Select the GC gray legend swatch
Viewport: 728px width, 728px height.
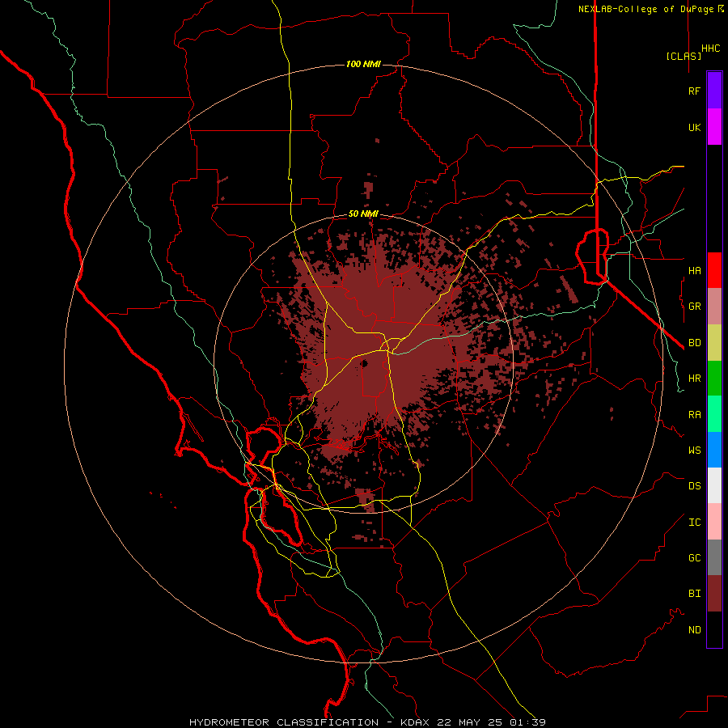point(714,557)
